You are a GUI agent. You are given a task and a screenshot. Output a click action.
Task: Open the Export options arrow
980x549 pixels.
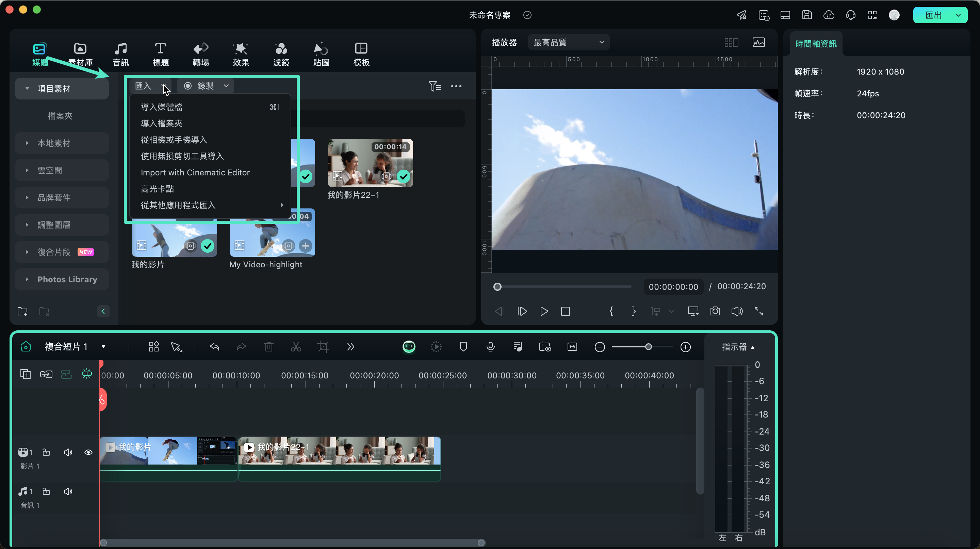958,15
